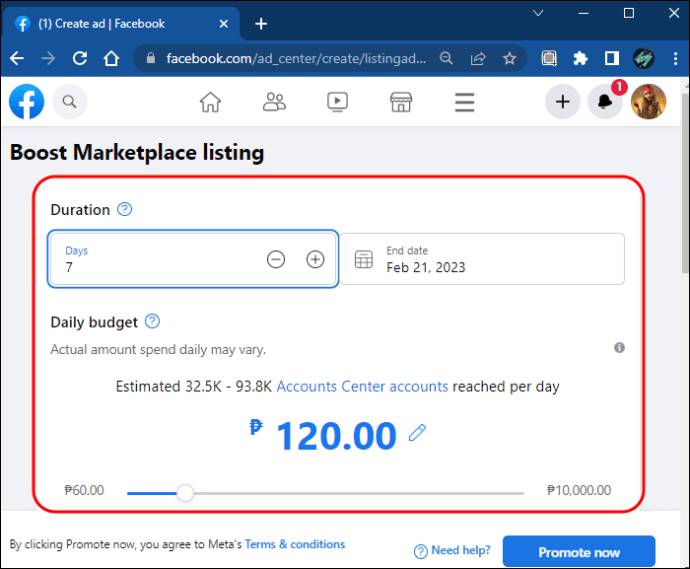
Task: Toggle the browser side panel icon
Action: (x=612, y=58)
